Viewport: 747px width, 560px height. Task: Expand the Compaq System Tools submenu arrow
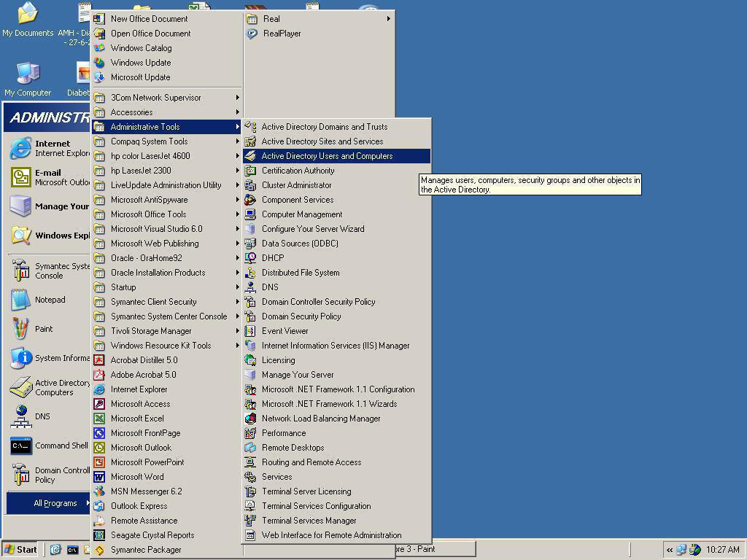tap(237, 141)
